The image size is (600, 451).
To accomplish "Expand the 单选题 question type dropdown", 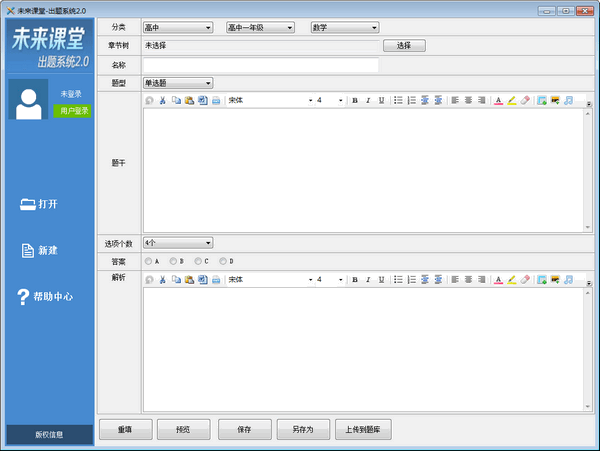I will tap(178, 82).
